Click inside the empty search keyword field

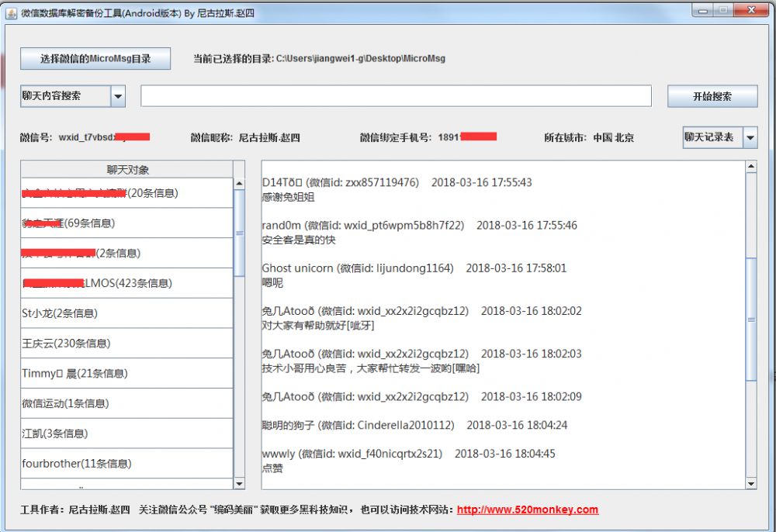click(x=394, y=95)
